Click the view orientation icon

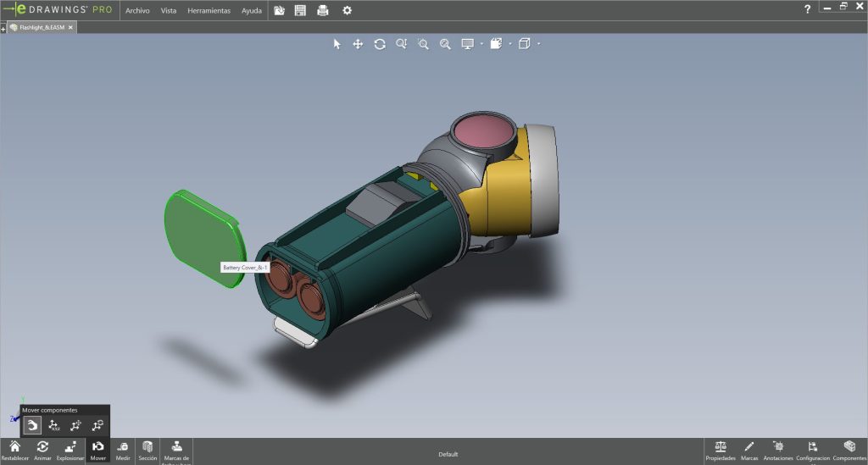click(497, 44)
